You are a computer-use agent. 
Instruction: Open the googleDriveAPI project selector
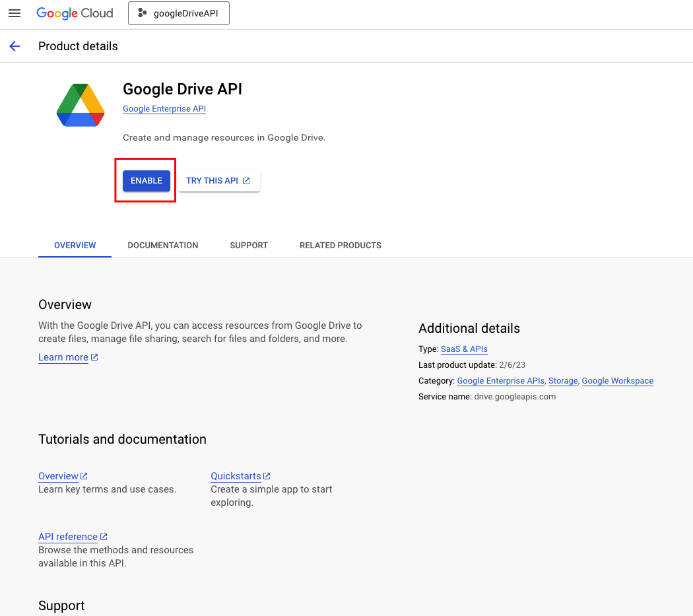pyautogui.click(x=179, y=13)
